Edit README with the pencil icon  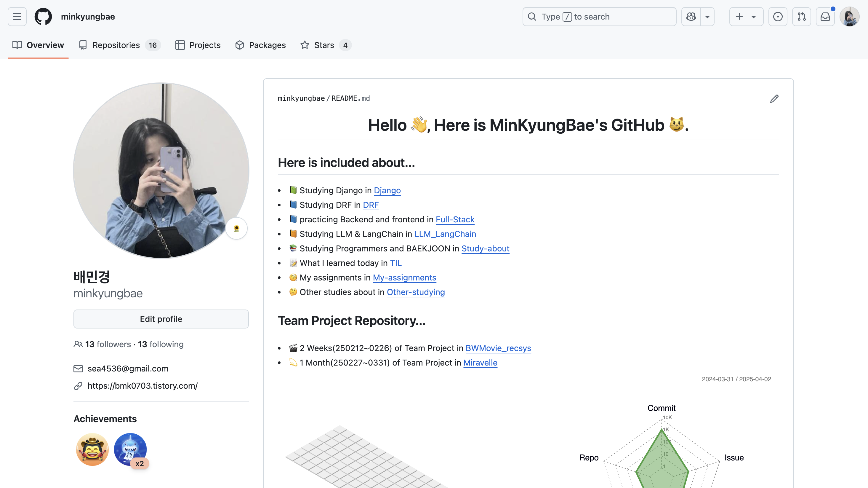(x=774, y=98)
